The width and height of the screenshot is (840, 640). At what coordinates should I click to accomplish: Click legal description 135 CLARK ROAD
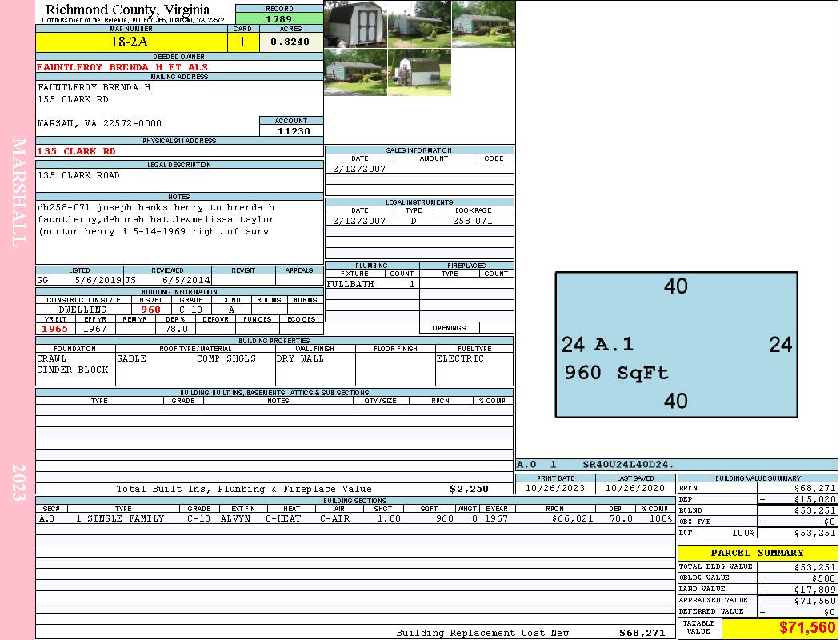pos(78,176)
